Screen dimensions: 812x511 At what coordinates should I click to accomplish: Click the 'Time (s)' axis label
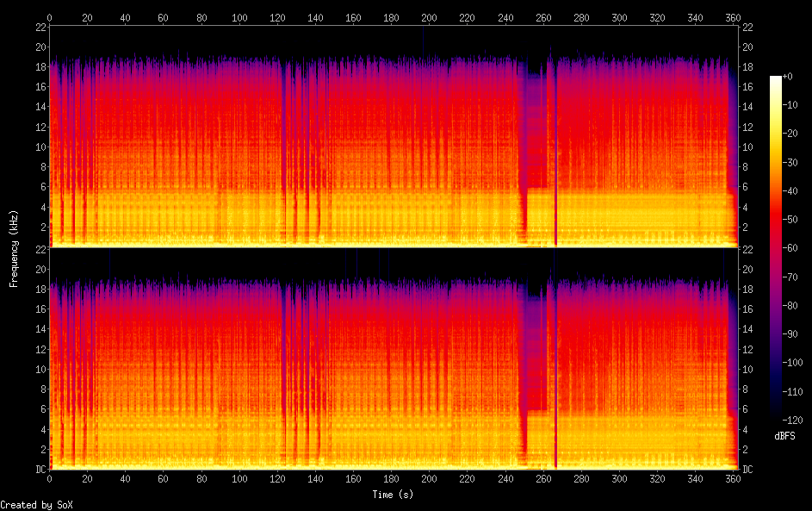pyautogui.click(x=393, y=495)
